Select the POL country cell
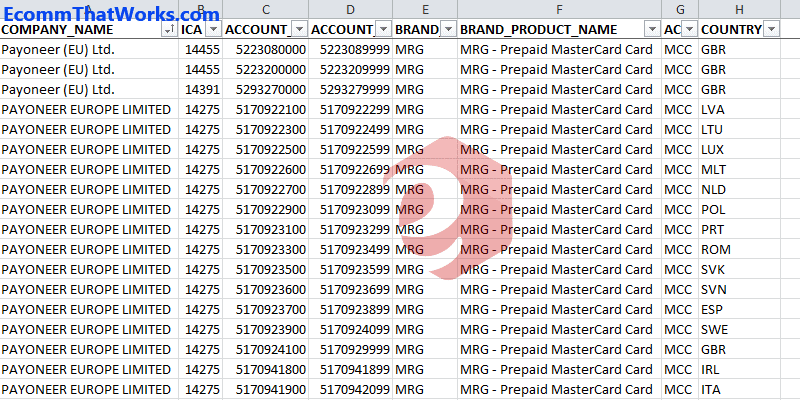The width and height of the screenshot is (800, 400). pos(739,209)
